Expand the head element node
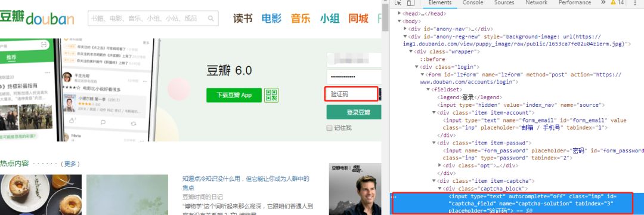 click(400, 14)
